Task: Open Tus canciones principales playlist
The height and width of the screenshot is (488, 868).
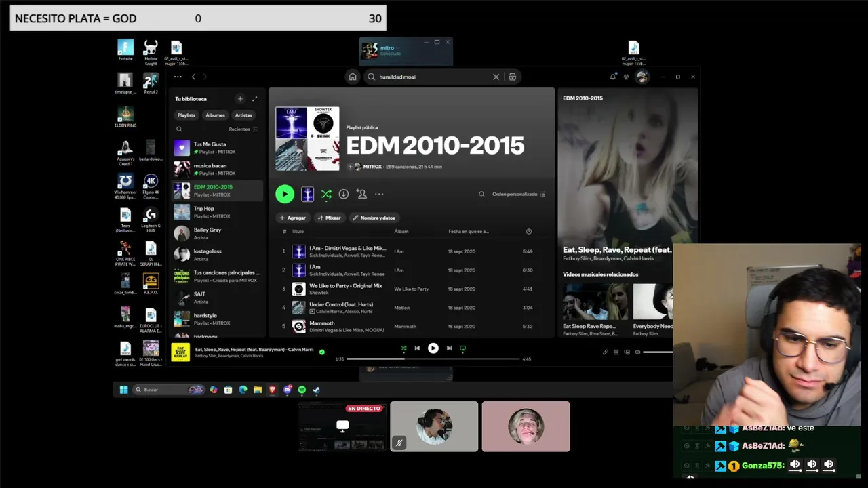Action: [x=217, y=276]
